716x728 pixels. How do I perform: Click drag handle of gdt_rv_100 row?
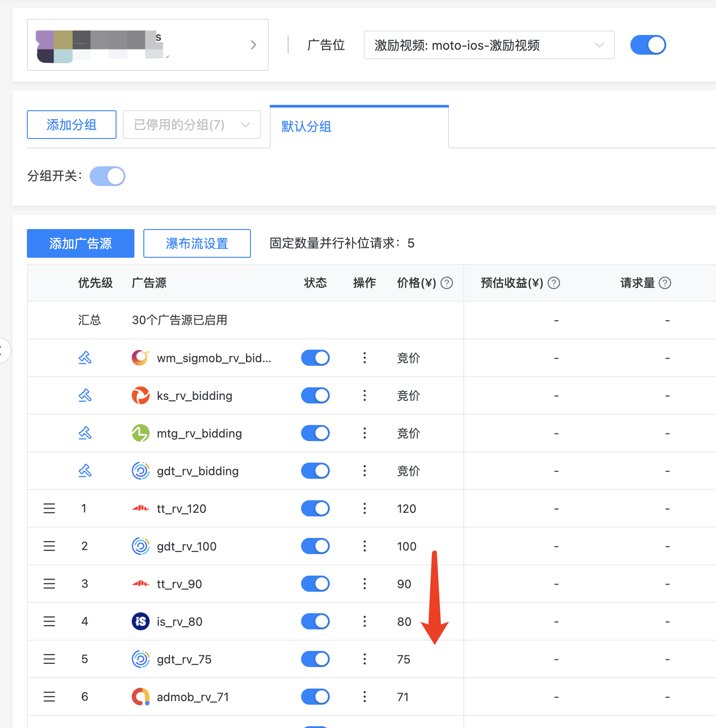[x=49, y=546]
